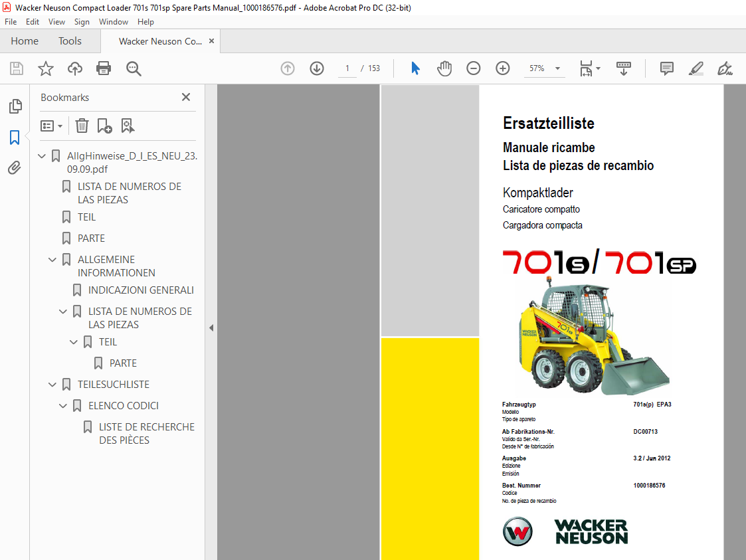
Task: Open the Sign menu
Action: [82, 22]
